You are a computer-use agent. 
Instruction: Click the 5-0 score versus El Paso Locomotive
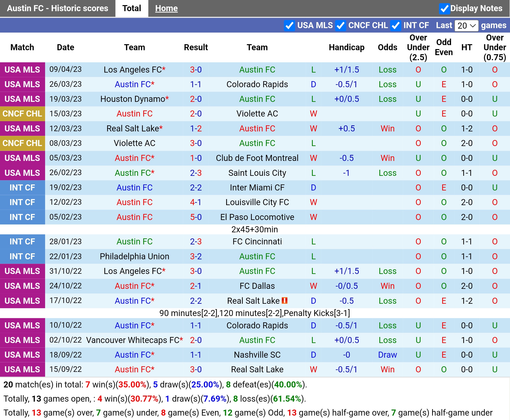point(196,217)
